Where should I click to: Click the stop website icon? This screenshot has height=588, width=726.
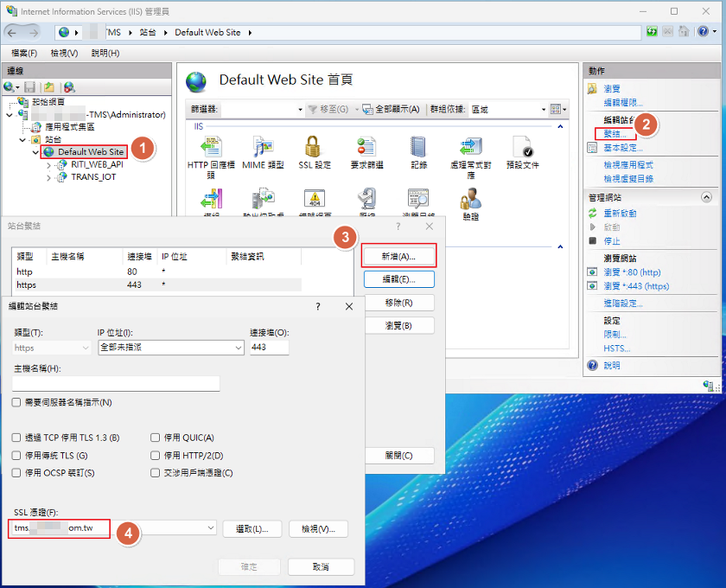[593, 240]
